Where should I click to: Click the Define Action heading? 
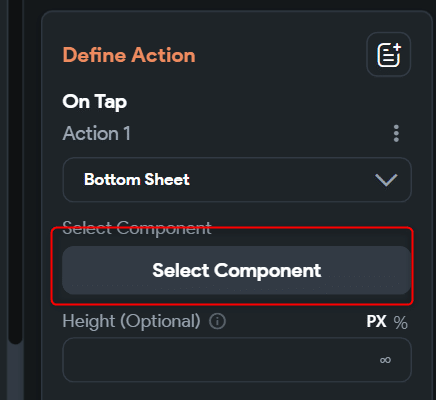click(129, 55)
